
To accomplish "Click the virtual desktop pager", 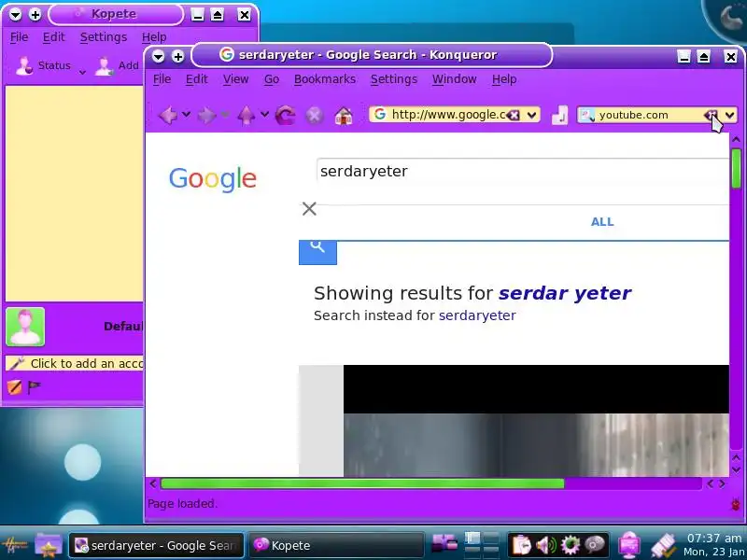I will point(481,545).
